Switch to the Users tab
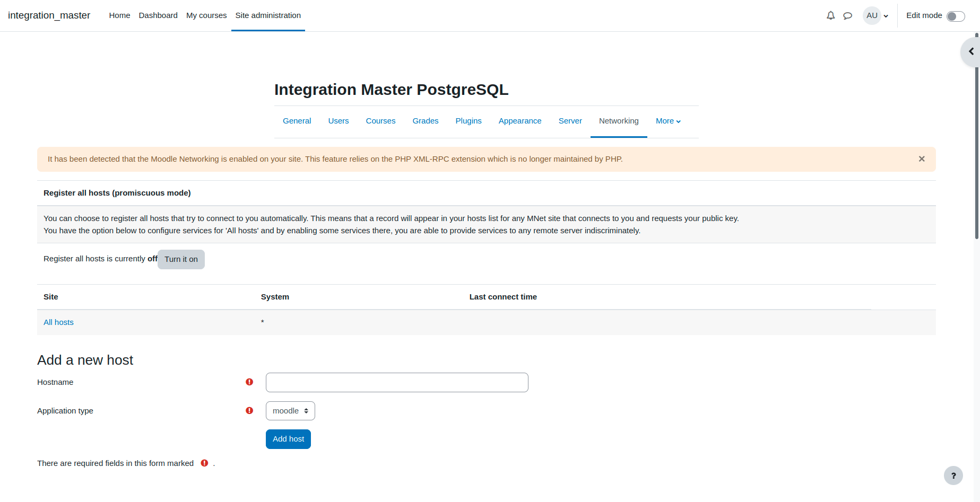Viewport: 980px width, 502px height. [x=339, y=121]
